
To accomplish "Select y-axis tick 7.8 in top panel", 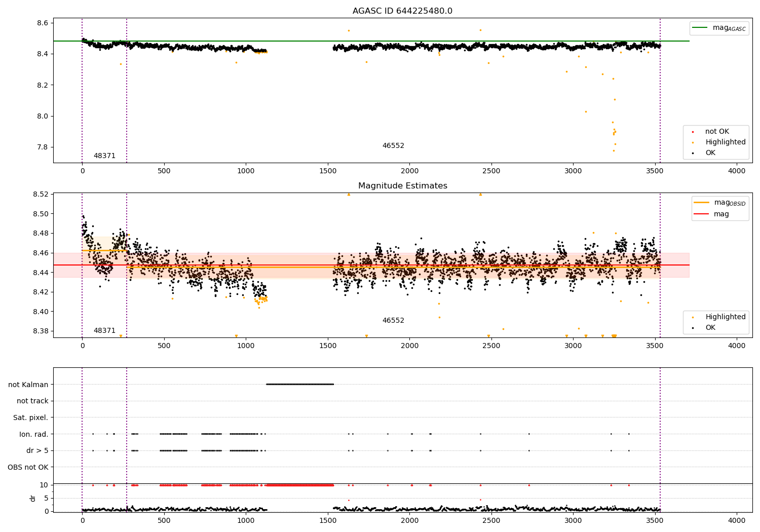I will [x=43, y=147].
